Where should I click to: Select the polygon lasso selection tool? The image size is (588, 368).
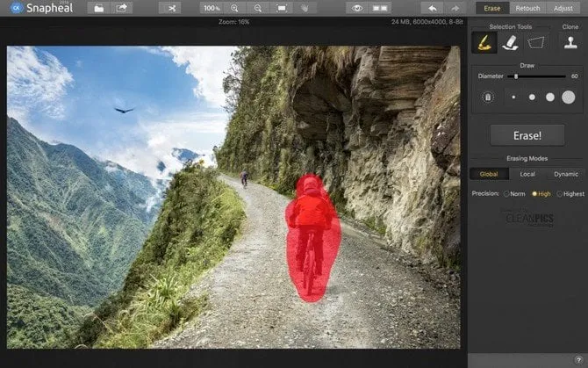535,42
